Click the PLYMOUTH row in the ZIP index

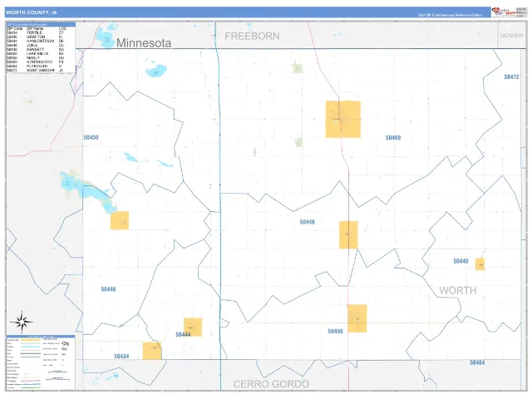[37, 66]
